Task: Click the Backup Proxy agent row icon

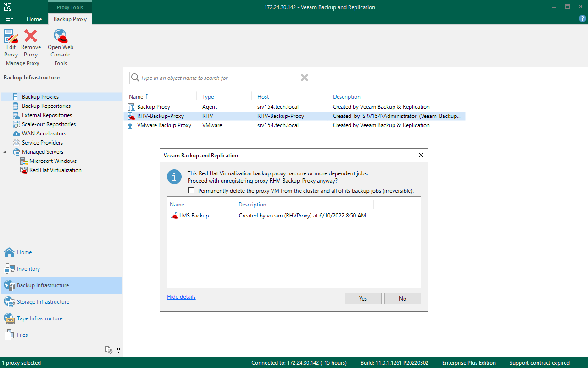Action: pos(132,107)
